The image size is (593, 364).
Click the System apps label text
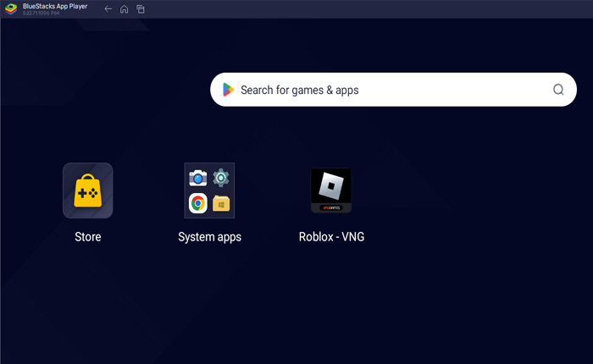coord(209,237)
